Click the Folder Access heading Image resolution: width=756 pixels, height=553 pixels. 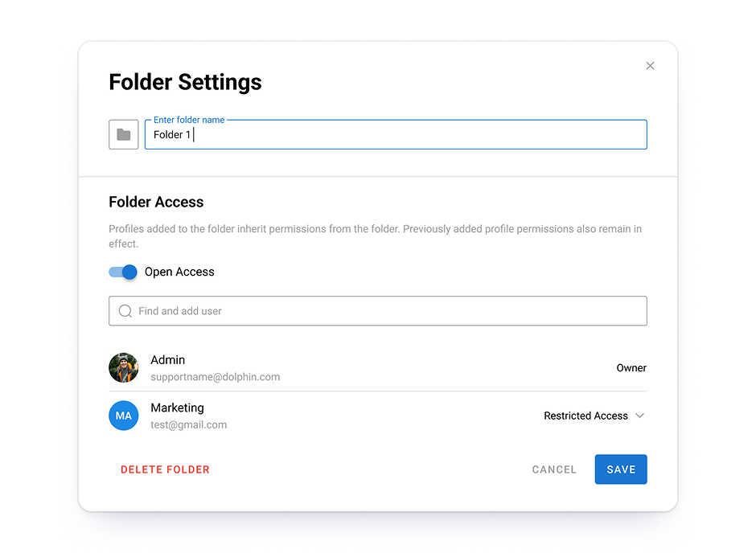(x=156, y=202)
